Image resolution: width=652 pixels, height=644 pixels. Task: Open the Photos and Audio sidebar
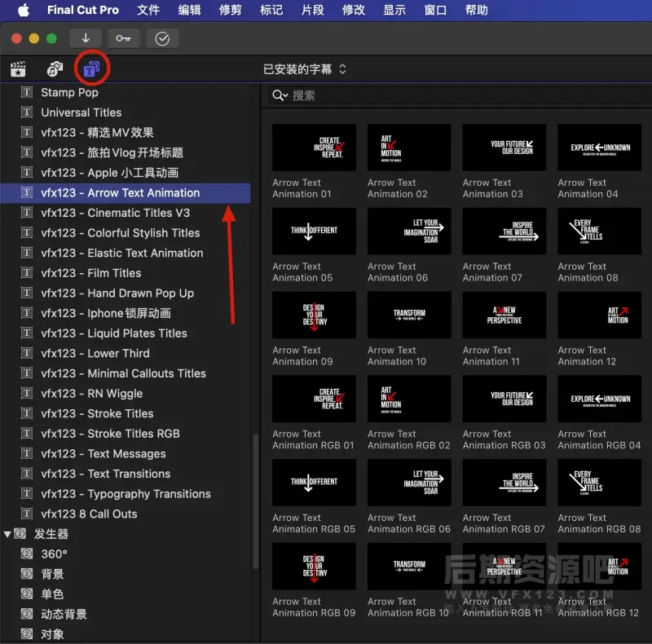[x=55, y=69]
